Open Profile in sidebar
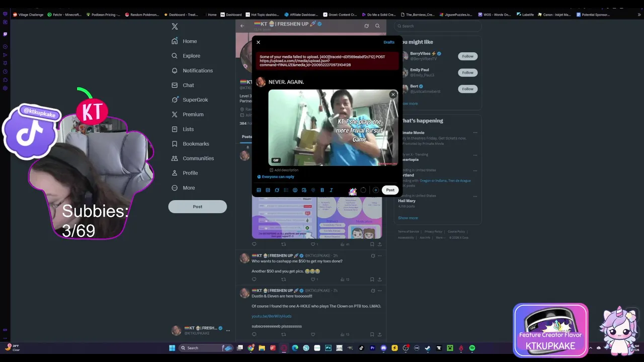Viewport: 644px width, 362px height. point(185,173)
